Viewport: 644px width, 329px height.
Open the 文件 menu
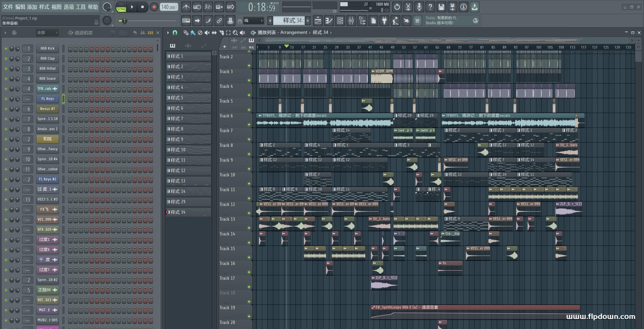pos(8,7)
